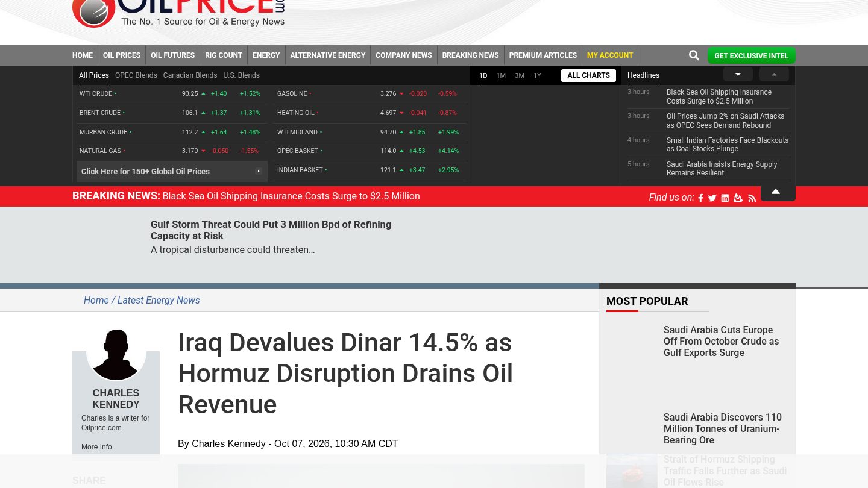This screenshot has height=488, width=868.
Task: Click arrow icon on 150+ Global Oil Prices
Action: (259, 172)
